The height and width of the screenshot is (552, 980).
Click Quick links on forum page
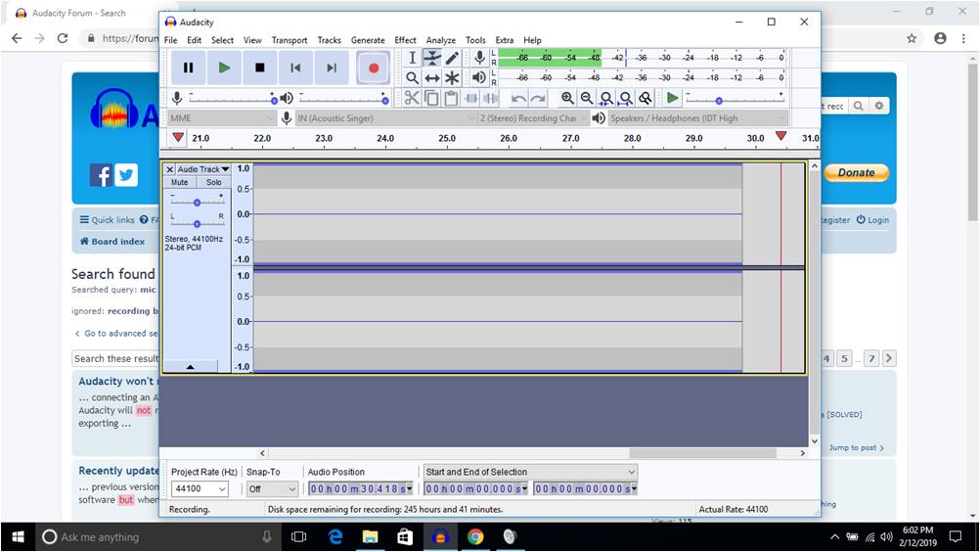(x=107, y=220)
